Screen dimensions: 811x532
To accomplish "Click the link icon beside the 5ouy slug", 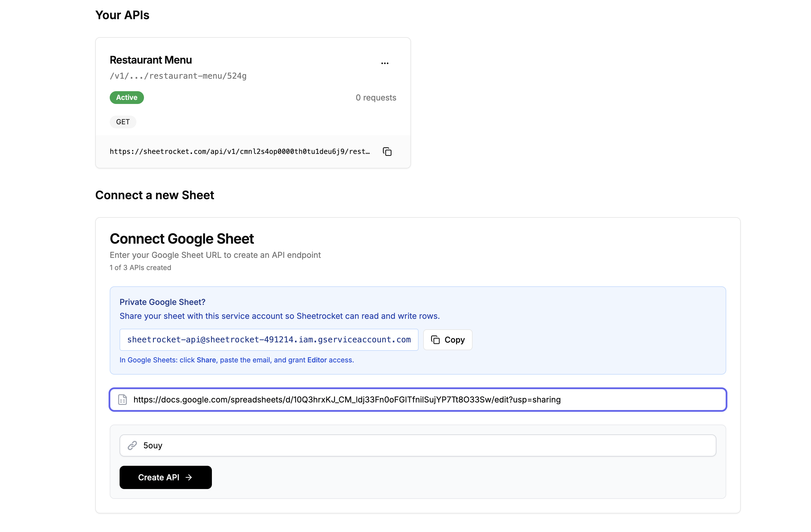I will point(132,445).
